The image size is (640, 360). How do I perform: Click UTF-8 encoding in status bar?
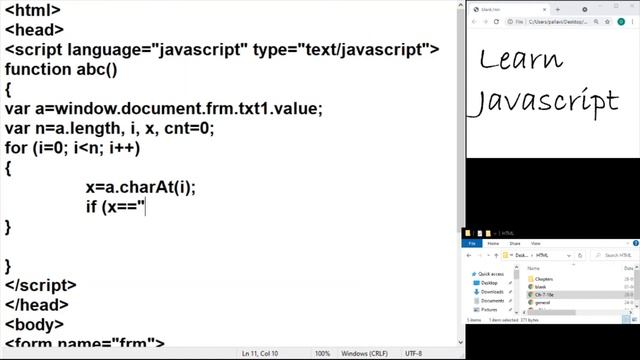point(413,353)
